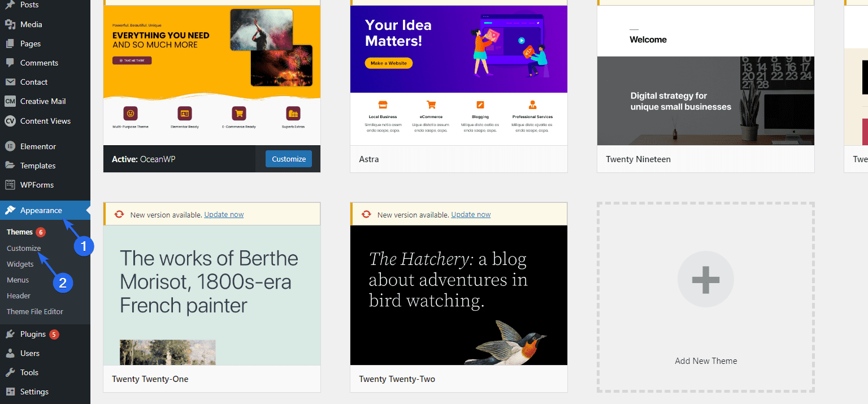Viewport: 868px width, 404px height.
Task: Click the Appearance paintbrush icon
Action: (x=10, y=210)
